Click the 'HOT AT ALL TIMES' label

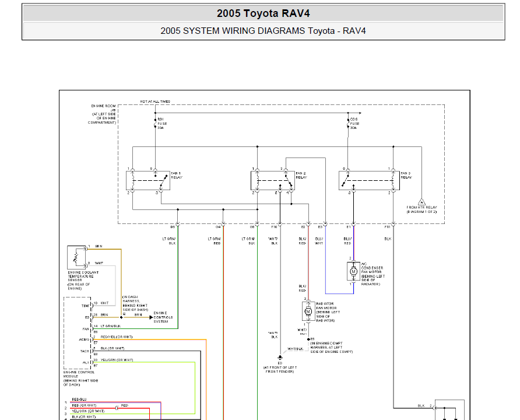155,101
